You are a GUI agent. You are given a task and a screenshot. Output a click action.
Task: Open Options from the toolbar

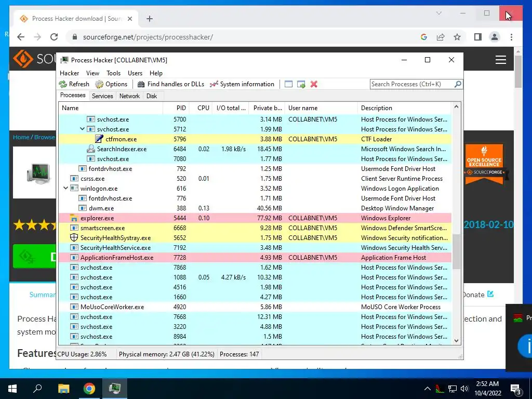[111, 84]
